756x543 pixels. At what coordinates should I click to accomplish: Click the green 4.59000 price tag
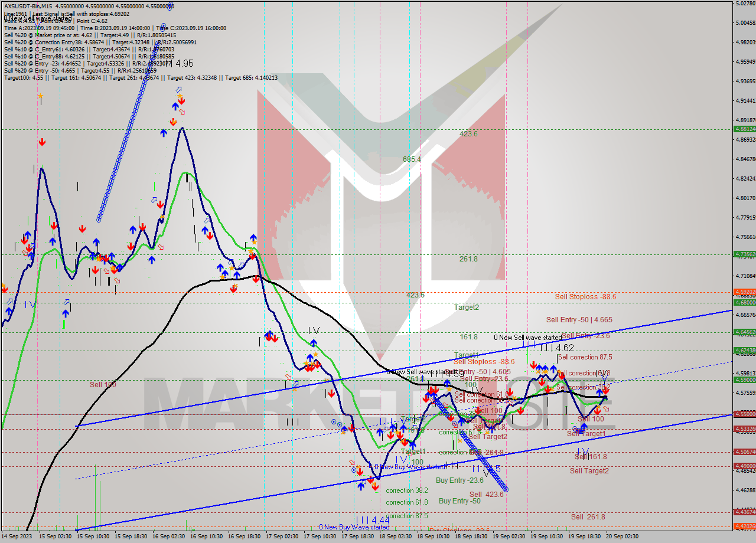pyautogui.click(x=744, y=380)
